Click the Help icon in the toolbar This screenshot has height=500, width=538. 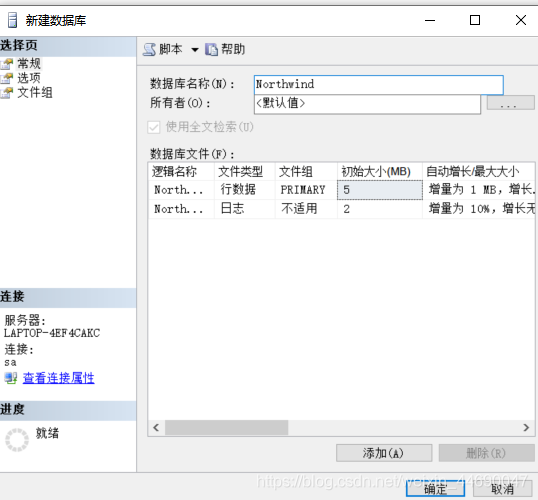coord(211,50)
